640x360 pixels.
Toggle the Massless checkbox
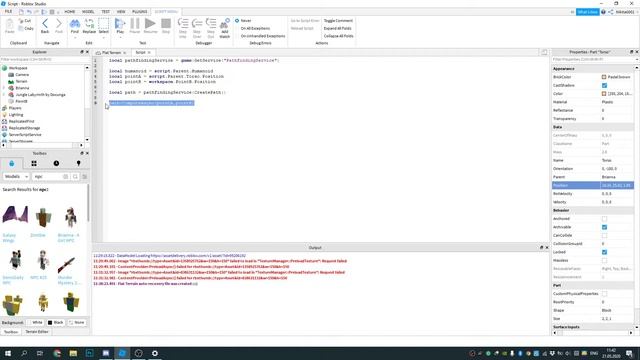coord(604,260)
